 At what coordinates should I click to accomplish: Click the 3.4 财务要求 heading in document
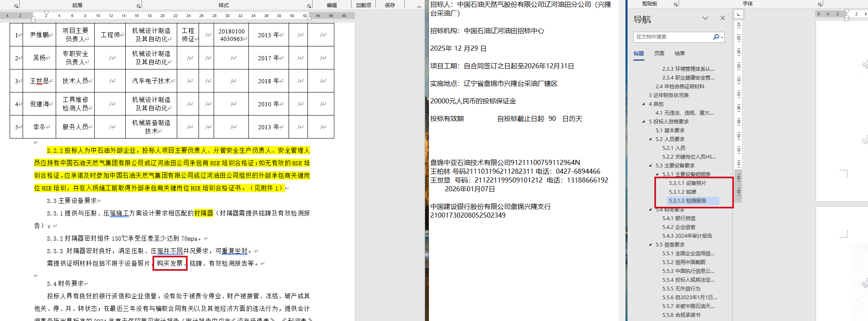tap(65, 284)
